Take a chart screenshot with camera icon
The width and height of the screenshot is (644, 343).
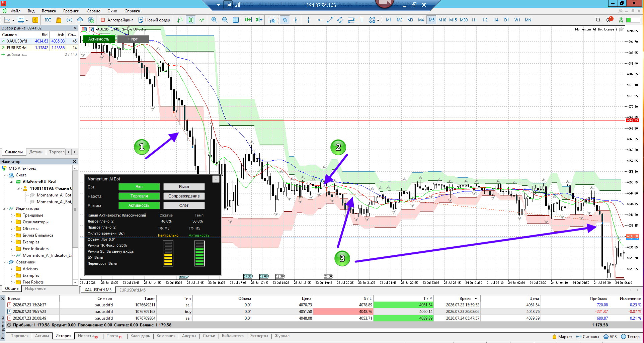(272, 20)
